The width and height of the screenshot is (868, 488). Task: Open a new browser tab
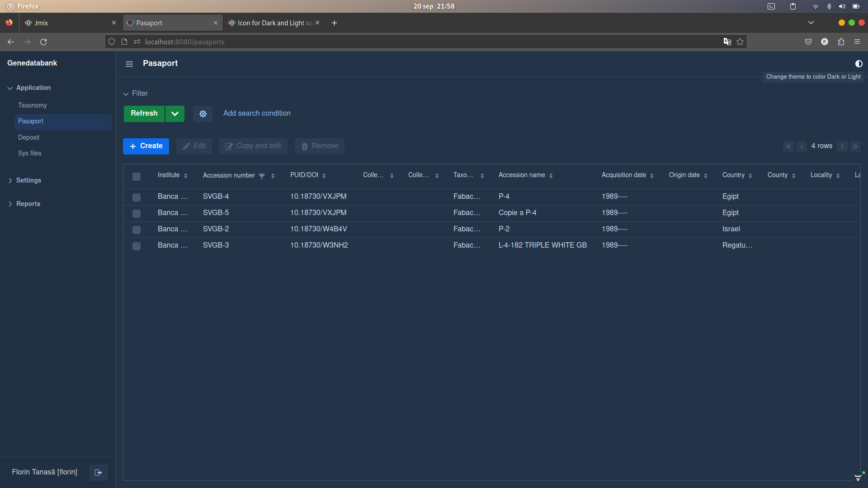click(335, 23)
